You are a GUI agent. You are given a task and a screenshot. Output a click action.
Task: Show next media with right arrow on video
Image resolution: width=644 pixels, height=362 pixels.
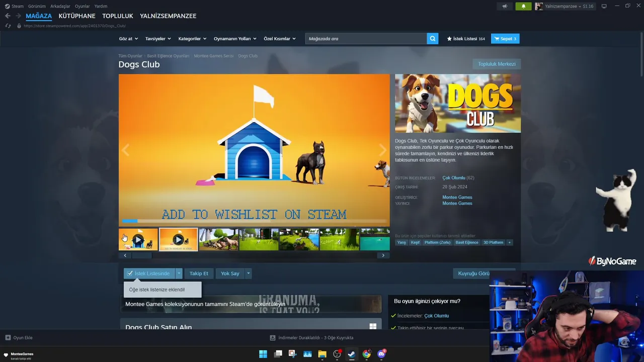click(382, 150)
